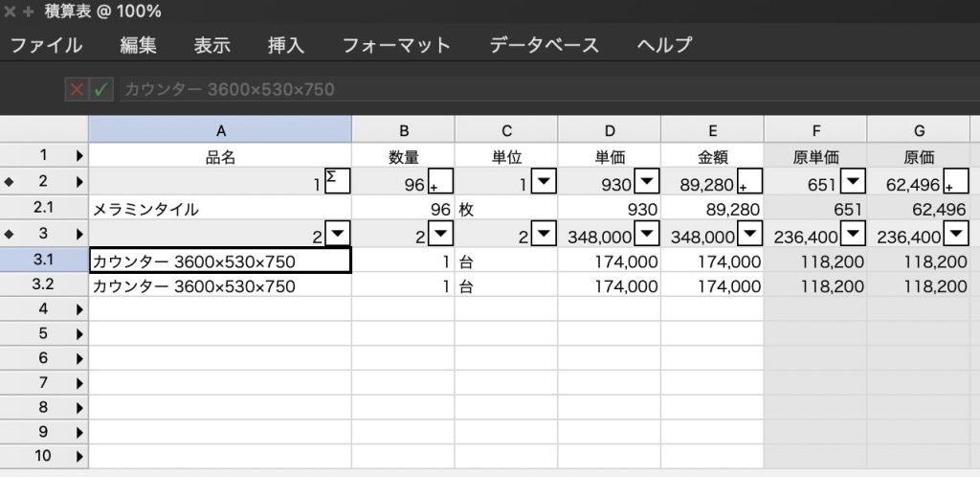Viewport: 980px width, 477px height.
Task: Select the 原単価 header cell
Action: (815, 156)
